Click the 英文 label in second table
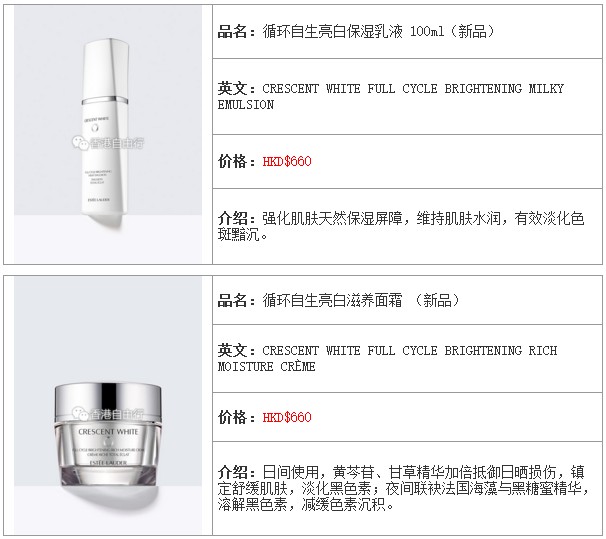The image size is (606, 539). [x=232, y=350]
